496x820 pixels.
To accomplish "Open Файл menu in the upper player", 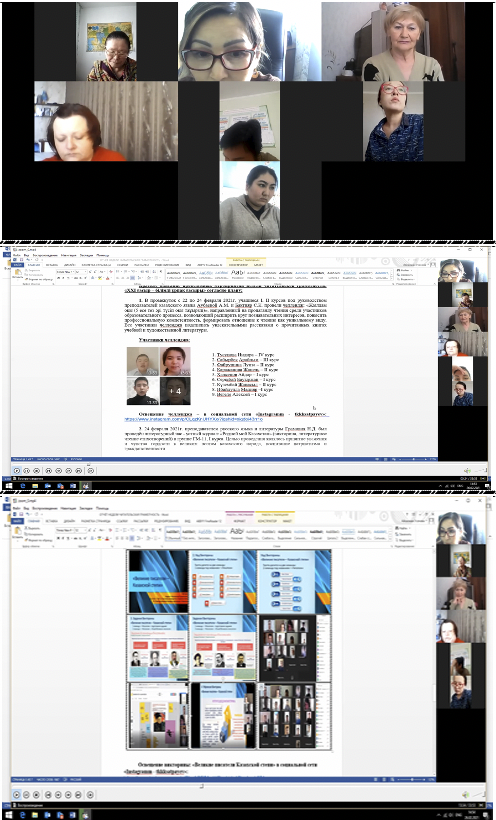I will coord(16,255).
